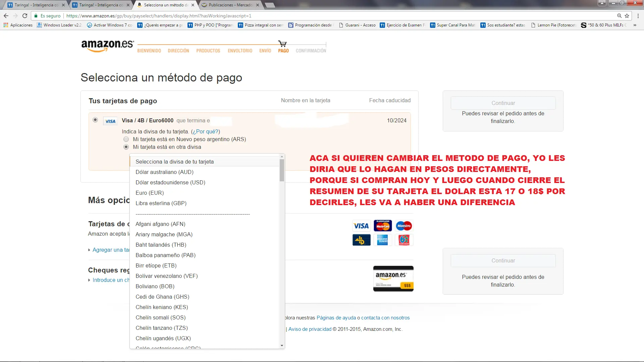644x362 pixels.
Task: Pick Bolívar venezolano (VEF) from the list
Action: tap(205, 276)
